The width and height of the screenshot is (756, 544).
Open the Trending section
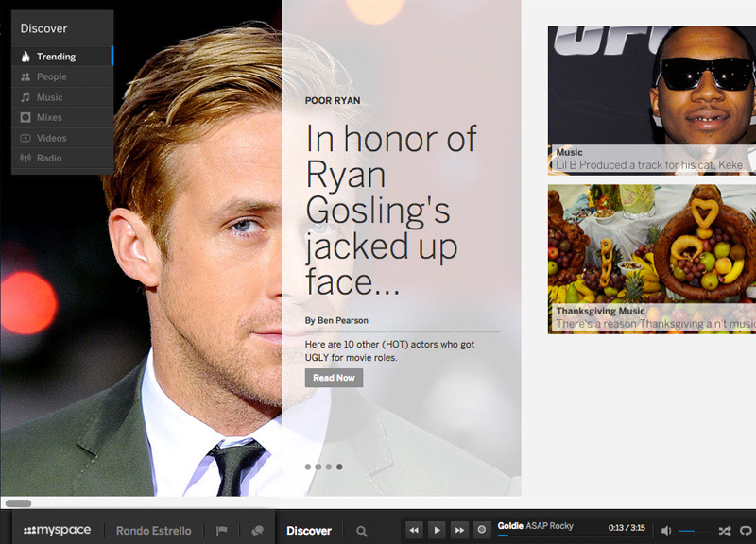pos(62,57)
